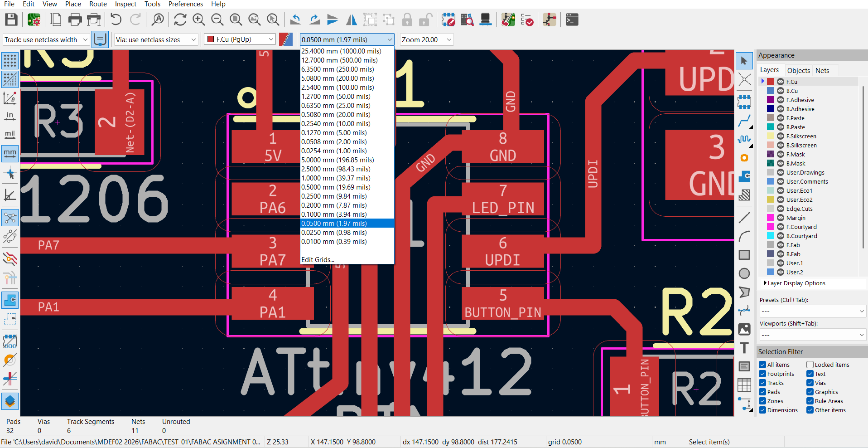Screen dimensions: 868x448
Task: Click the F.Cu red color swatch
Action: tap(771, 82)
